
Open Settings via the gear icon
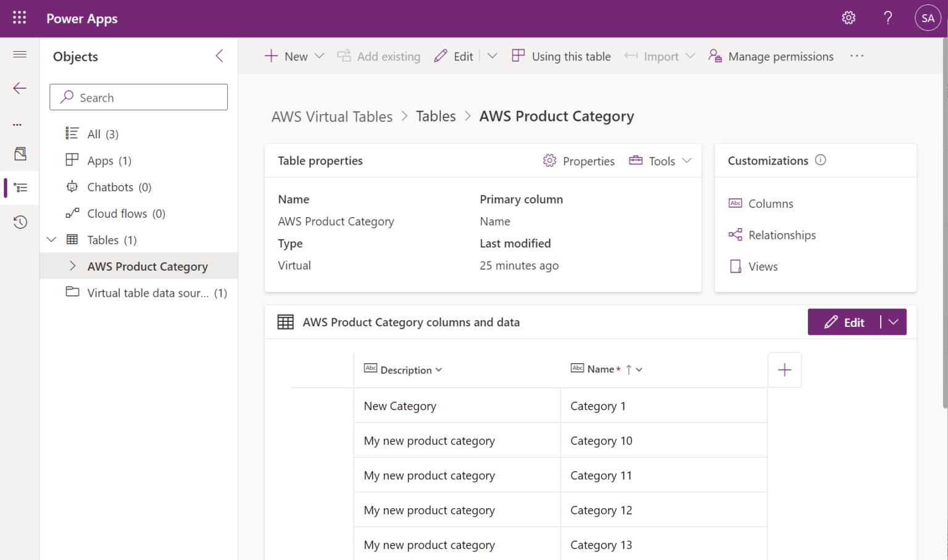pos(848,18)
